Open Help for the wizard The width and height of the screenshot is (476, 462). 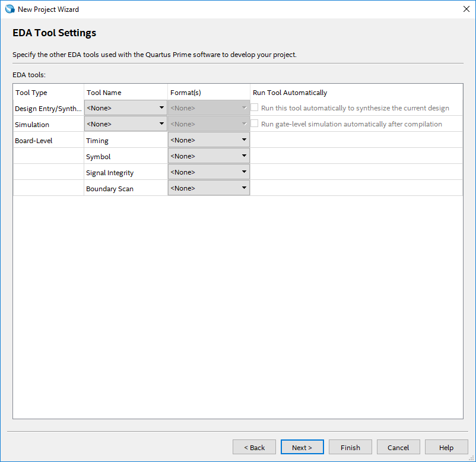(446, 447)
